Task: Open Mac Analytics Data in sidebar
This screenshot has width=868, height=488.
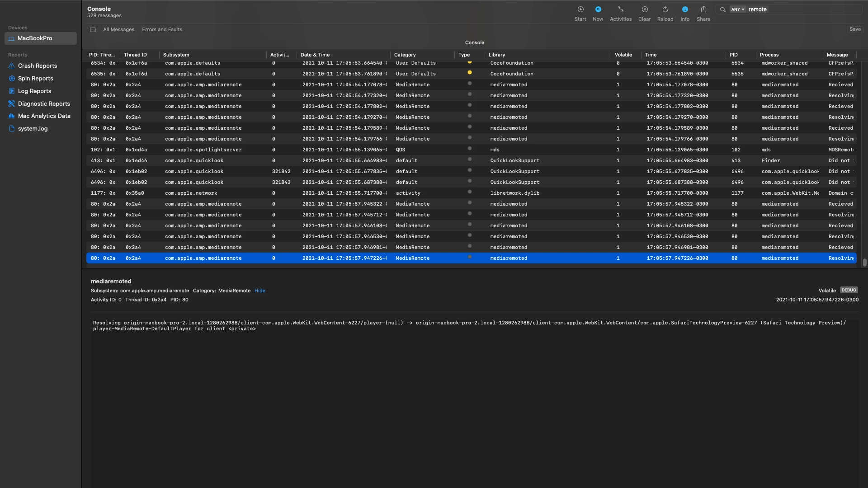Action: [x=44, y=116]
